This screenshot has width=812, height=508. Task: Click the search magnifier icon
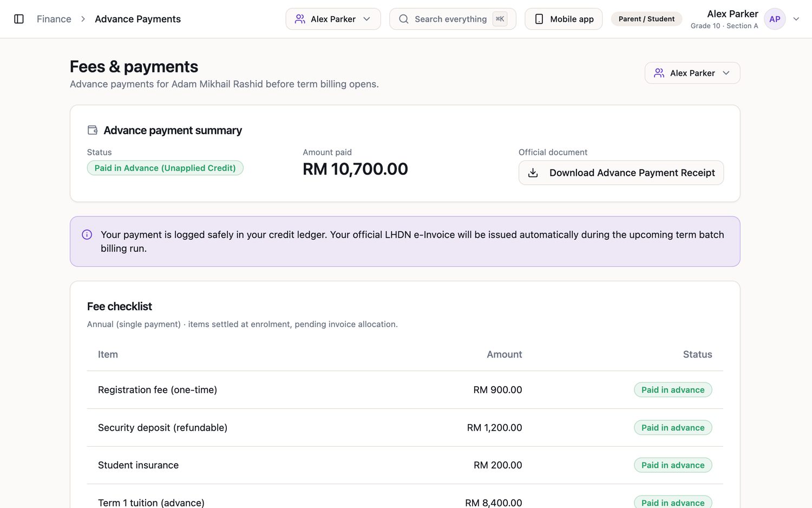coord(404,19)
